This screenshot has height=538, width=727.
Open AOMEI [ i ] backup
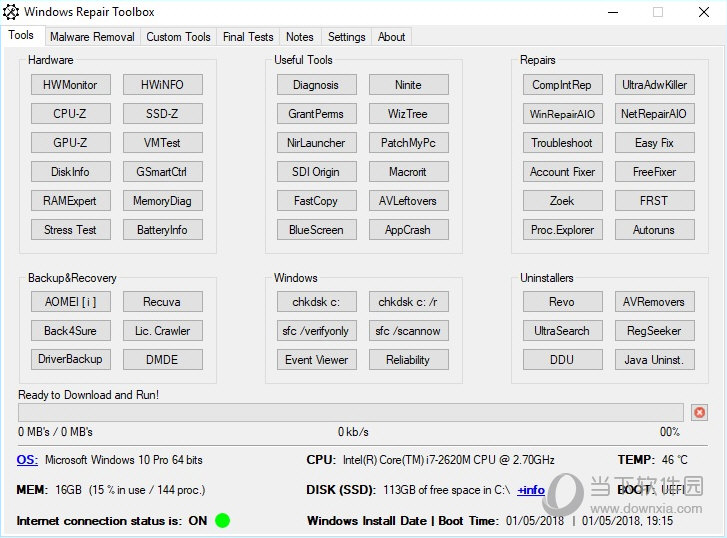click(70, 302)
